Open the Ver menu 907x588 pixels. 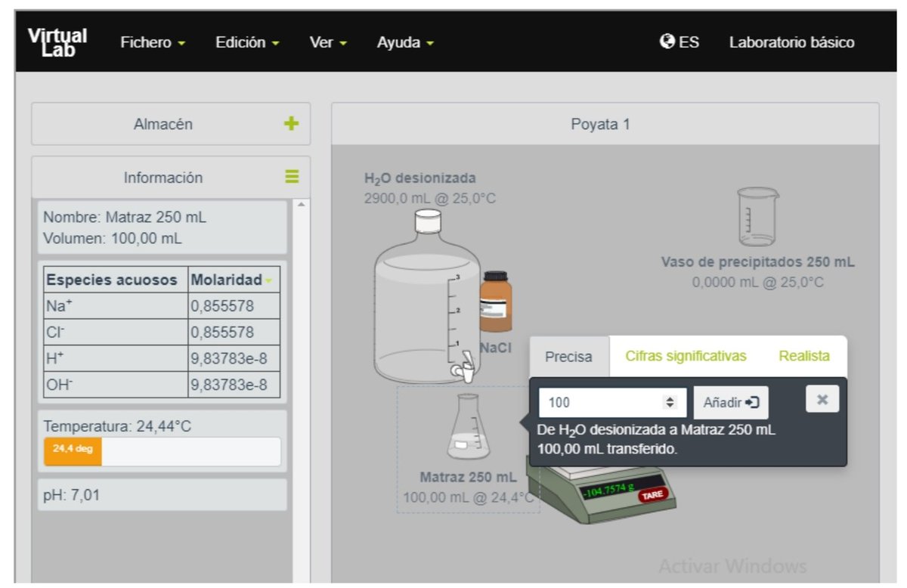tap(328, 43)
